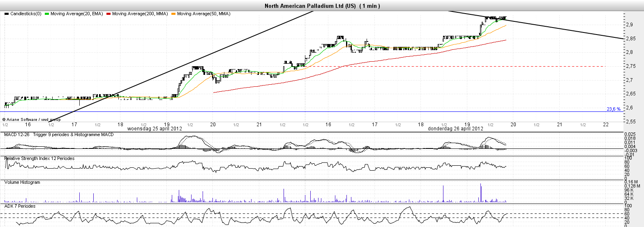Click the 0,025 MACD axis value
Screen dimensions: 644x227
pos(631,134)
